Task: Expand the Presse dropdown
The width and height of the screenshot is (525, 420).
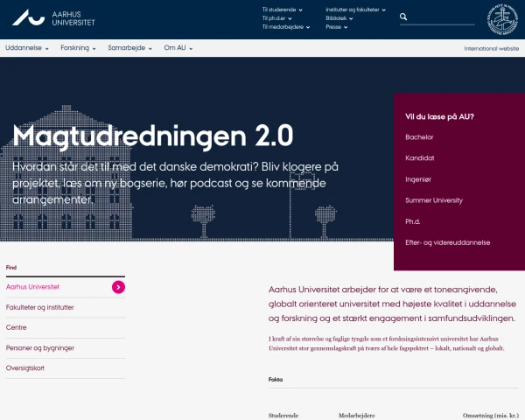Action: point(337,27)
